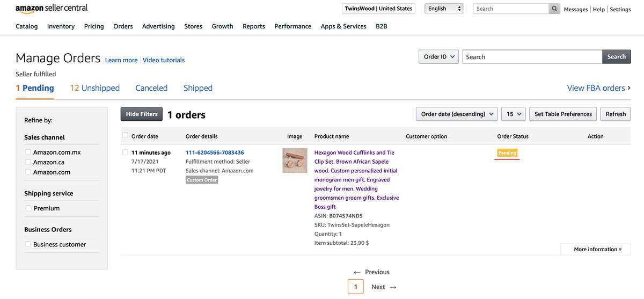Image resolution: width=644 pixels, height=299 pixels.
Task: Click SKU TwinsSet-SapeleHexagon text
Action: (352, 225)
